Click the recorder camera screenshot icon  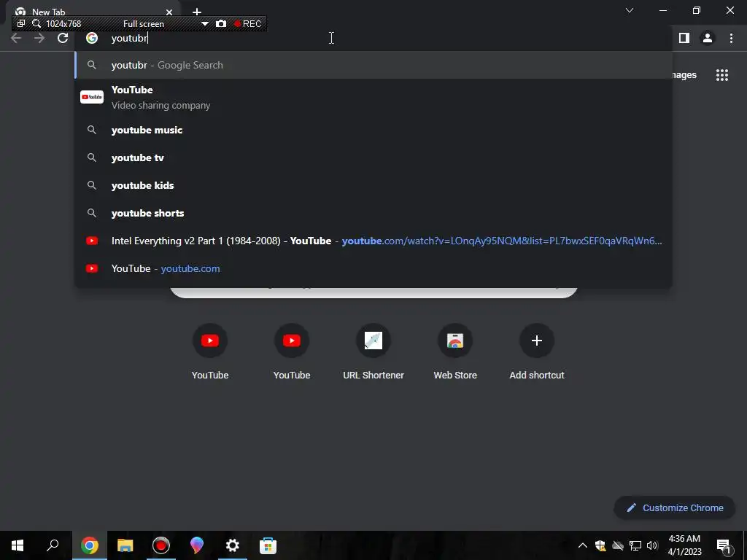(x=221, y=24)
